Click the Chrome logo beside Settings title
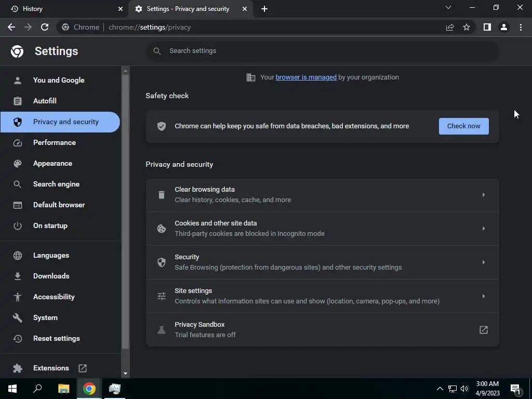 pyautogui.click(x=17, y=51)
